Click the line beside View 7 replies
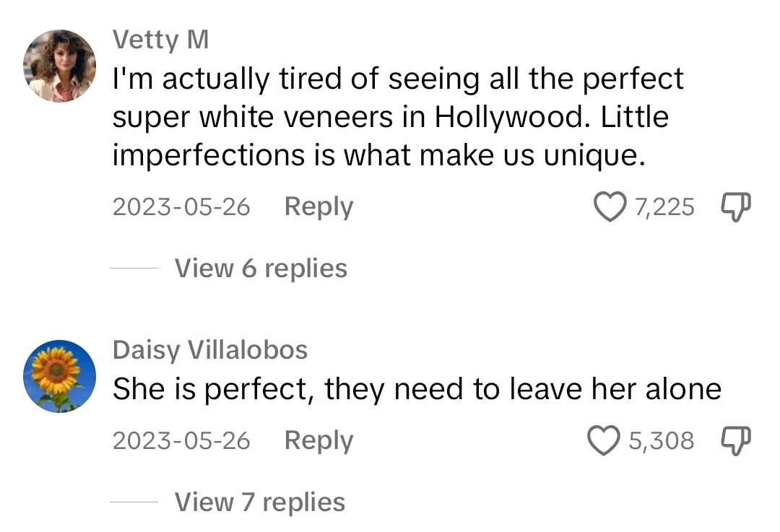Viewport: 780px width, 532px height. [x=134, y=502]
